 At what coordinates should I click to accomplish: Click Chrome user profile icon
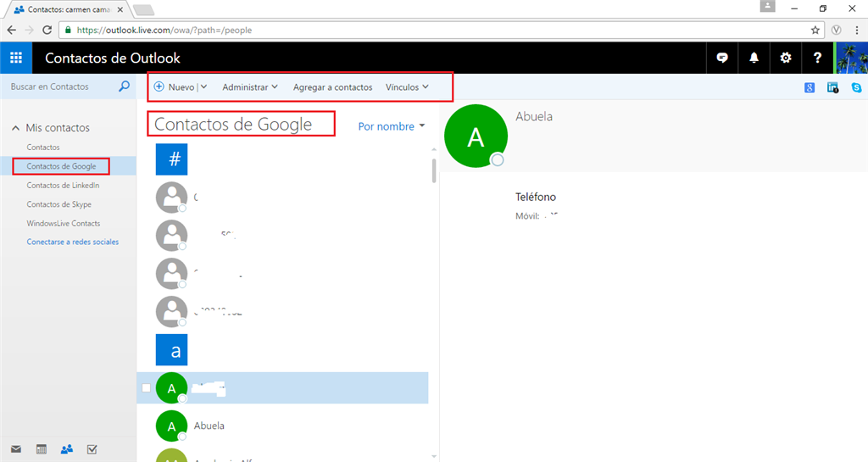coord(767,6)
